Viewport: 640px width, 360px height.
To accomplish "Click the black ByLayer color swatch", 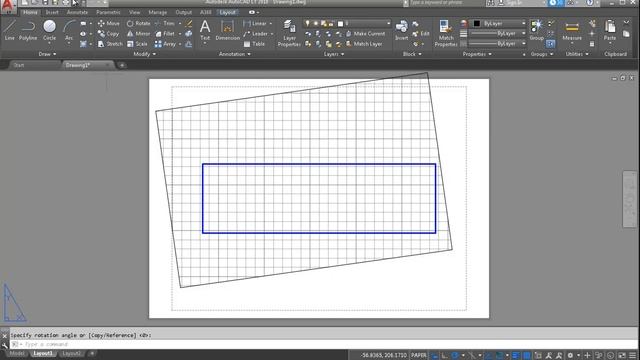I will [x=476, y=24].
